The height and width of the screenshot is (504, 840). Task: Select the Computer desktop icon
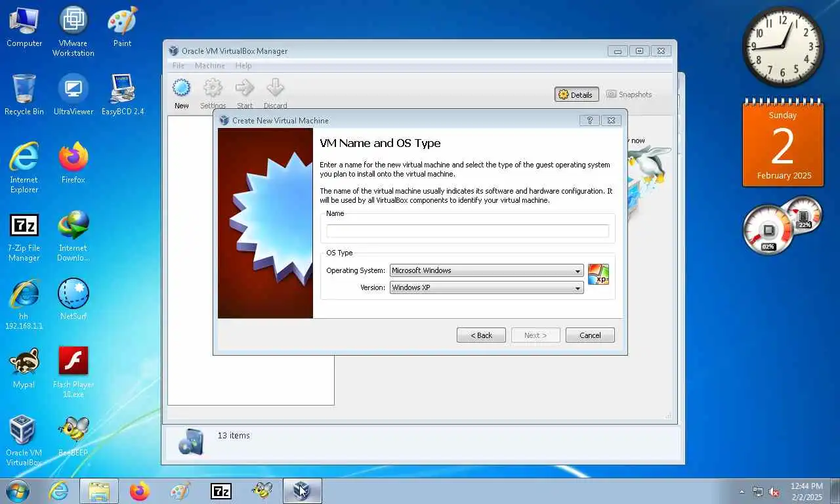24,28
